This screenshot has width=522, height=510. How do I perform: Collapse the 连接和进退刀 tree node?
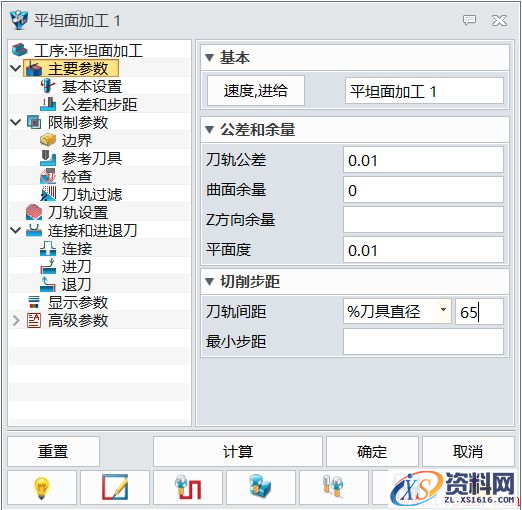click(16, 230)
